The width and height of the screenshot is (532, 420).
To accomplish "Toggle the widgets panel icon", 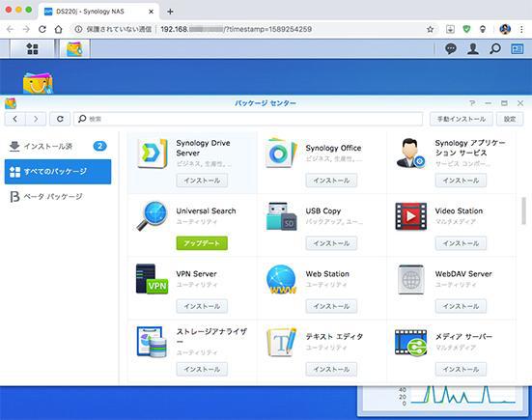I will (x=518, y=49).
